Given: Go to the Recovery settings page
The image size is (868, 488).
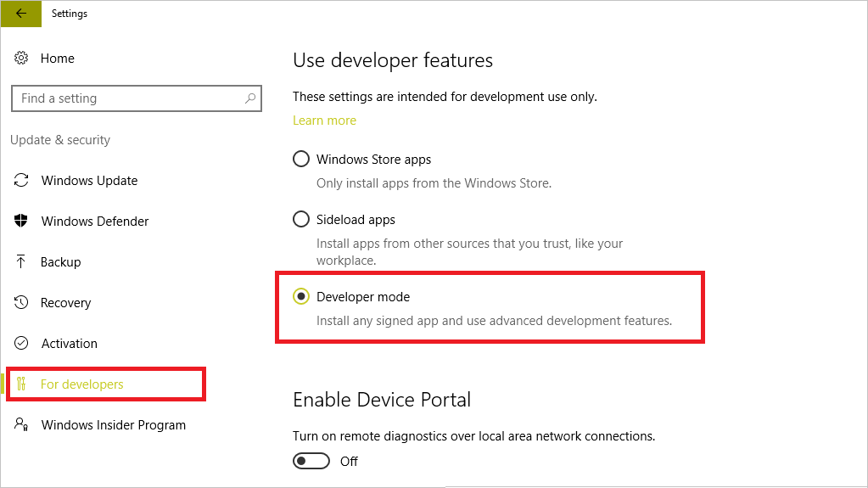Looking at the screenshot, I should pyautogui.click(x=65, y=303).
